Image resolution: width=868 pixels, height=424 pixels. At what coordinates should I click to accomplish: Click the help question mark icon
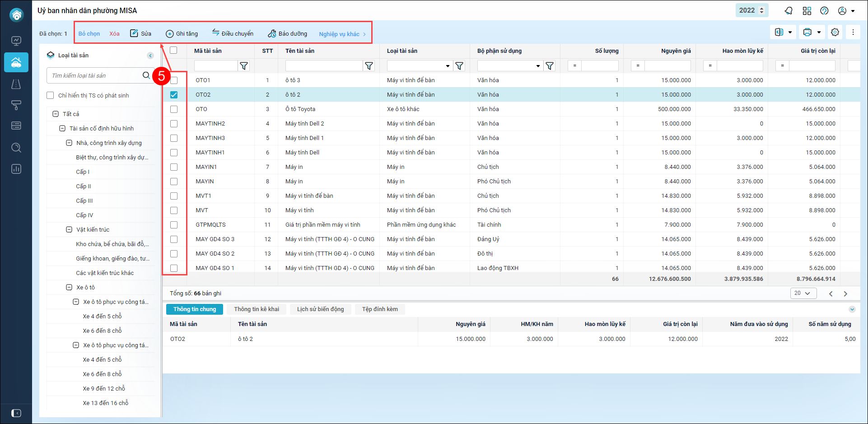(824, 11)
